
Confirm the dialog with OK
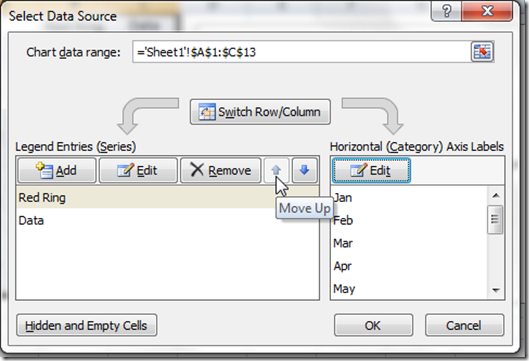click(x=373, y=325)
